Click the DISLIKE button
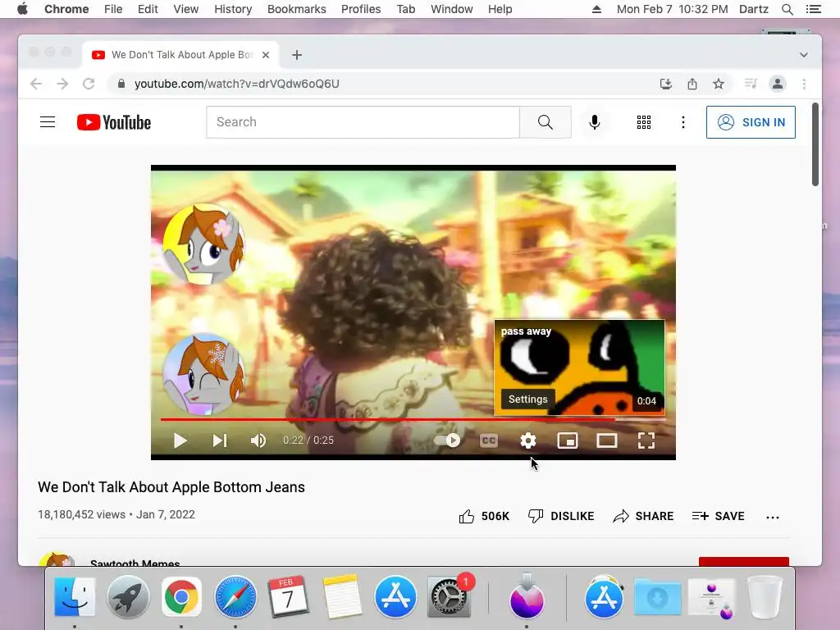The width and height of the screenshot is (840, 630). pyautogui.click(x=561, y=516)
